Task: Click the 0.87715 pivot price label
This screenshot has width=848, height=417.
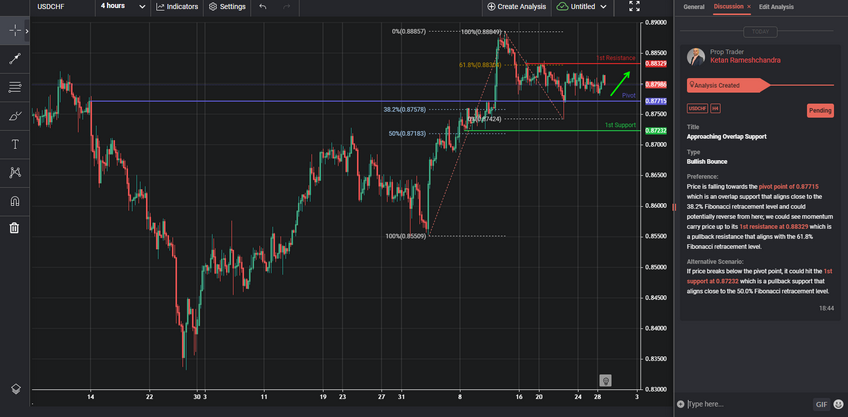Action: pos(655,101)
